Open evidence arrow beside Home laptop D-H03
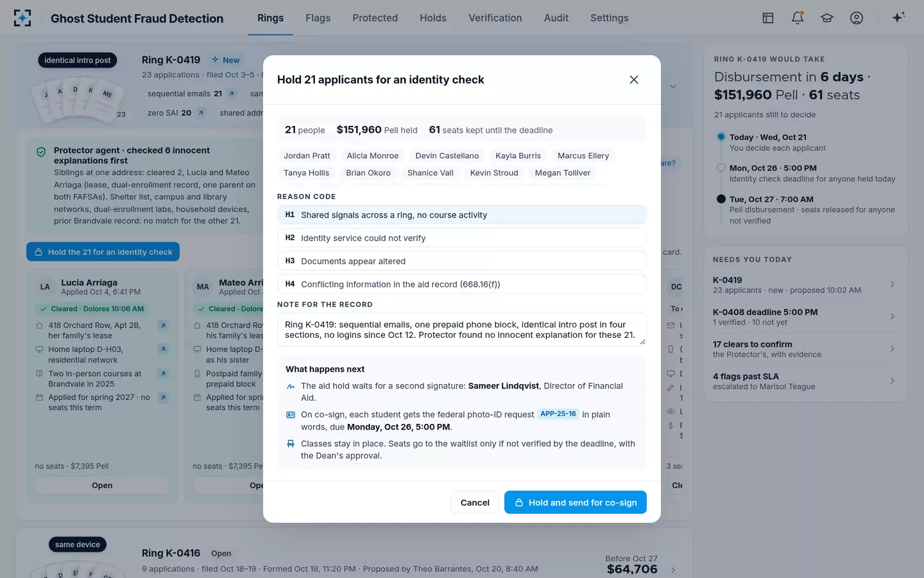The width and height of the screenshot is (924, 578). pos(163,349)
